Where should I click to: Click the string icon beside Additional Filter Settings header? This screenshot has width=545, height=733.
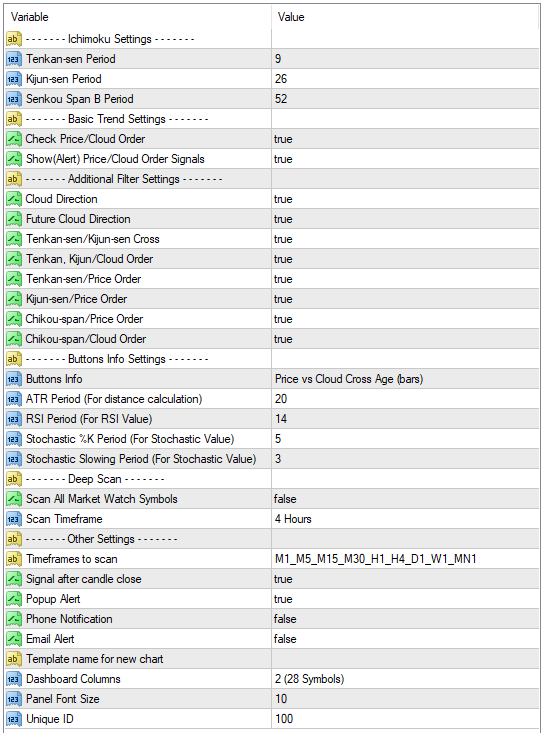(14, 179)
